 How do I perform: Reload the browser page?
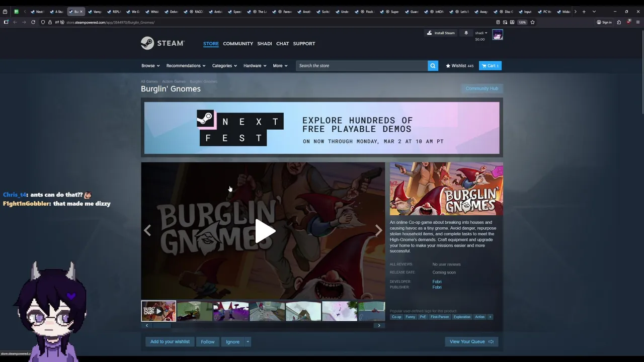tap(33, 22)
